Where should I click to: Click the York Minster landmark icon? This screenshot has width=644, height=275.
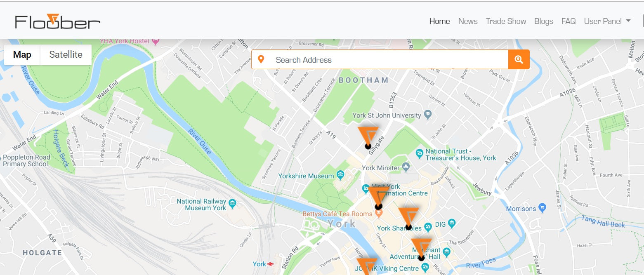click(x=406, y=168)
